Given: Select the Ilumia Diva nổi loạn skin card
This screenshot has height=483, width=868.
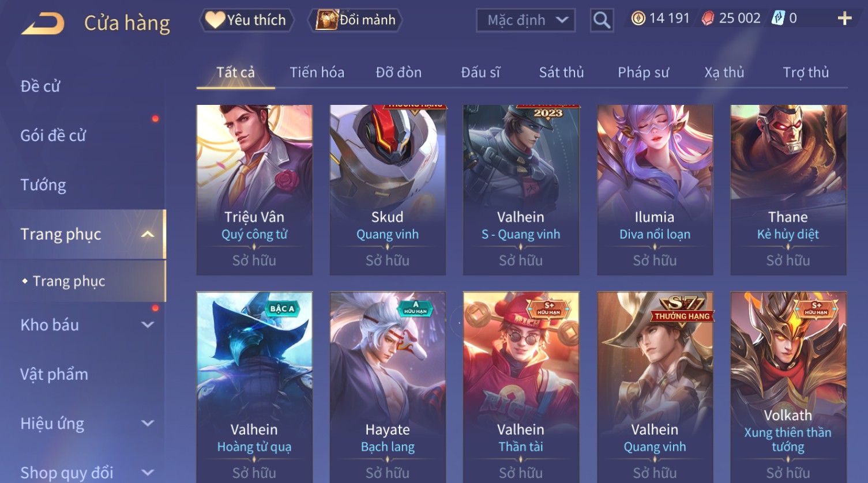Looking at the screenshot, I should (655, 190).
